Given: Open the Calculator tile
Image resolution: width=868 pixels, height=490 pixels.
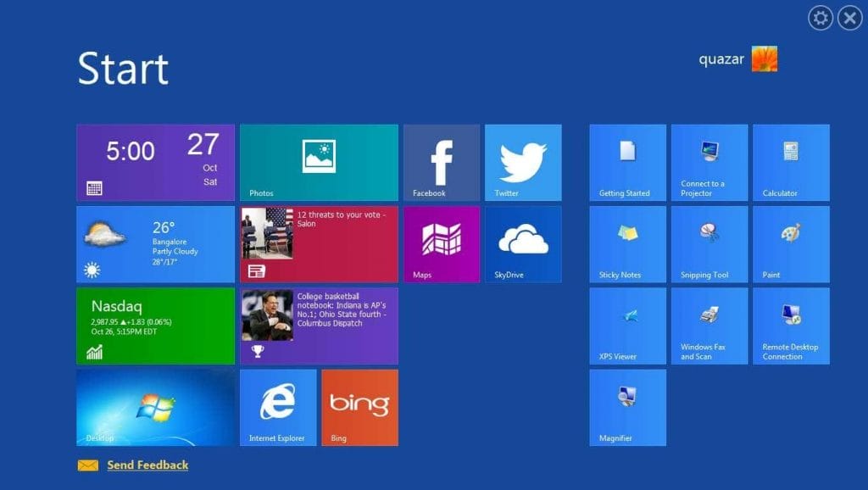Looking at the screenshot, I should (791, 163).
